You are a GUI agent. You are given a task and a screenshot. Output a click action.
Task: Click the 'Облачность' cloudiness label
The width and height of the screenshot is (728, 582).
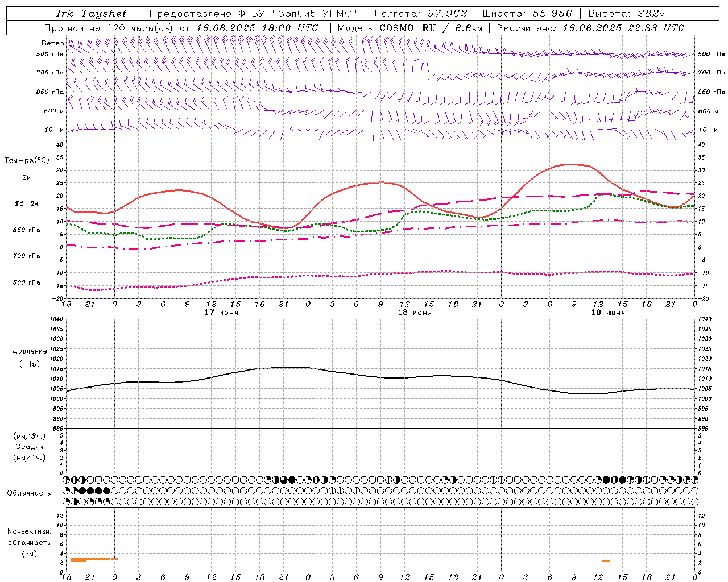pyautogui.click(x=28, y=493)
